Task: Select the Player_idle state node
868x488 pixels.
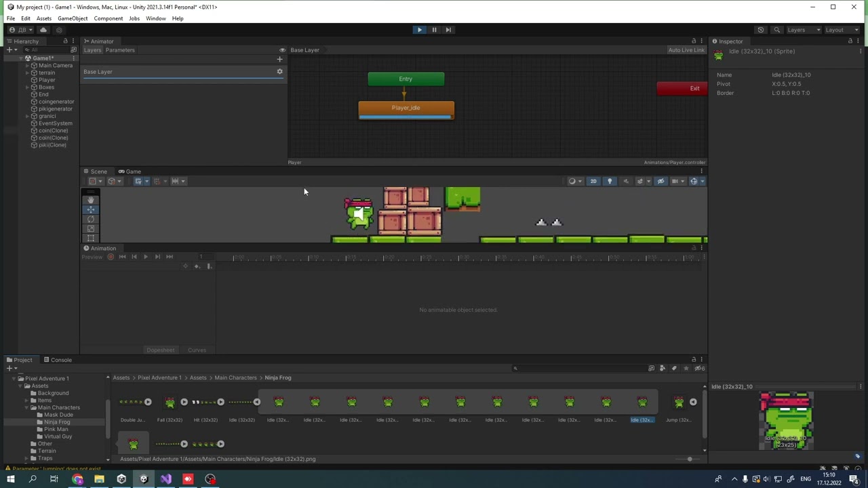Action: point(406,110)
